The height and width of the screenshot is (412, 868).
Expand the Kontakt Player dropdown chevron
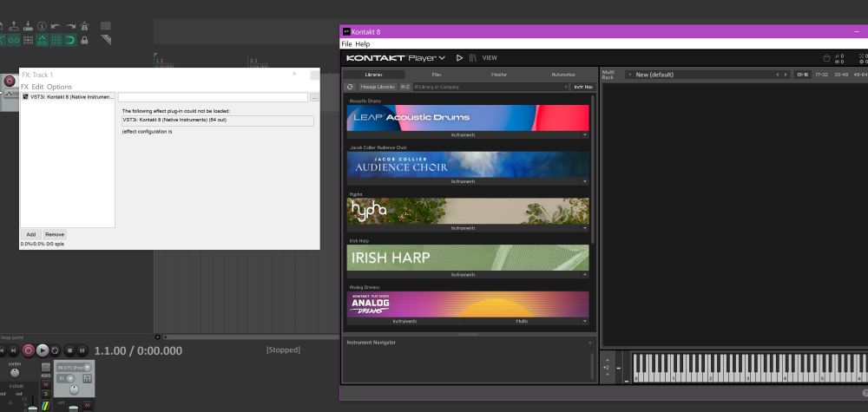pyautogui.click(x=442, y=58)
